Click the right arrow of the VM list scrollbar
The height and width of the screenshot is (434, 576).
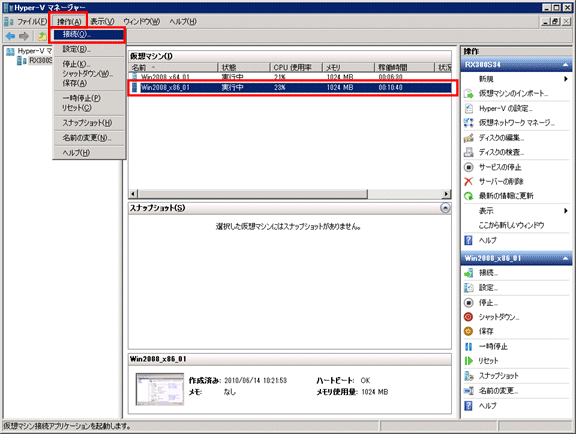(x=446, y=194)
